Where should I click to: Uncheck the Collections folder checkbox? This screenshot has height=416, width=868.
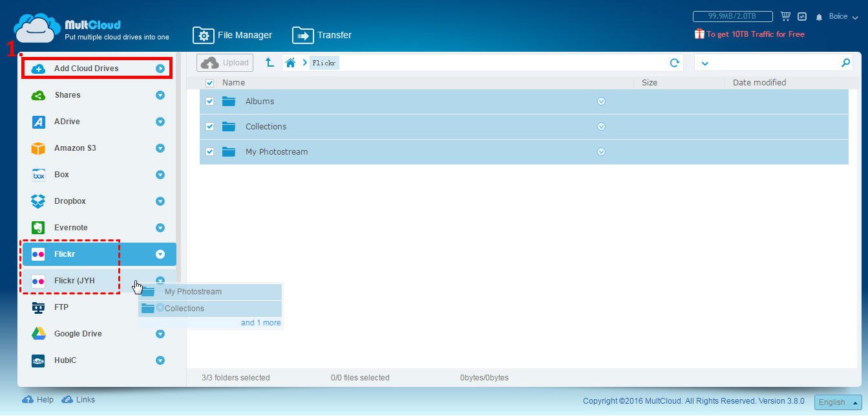(209, 127)
